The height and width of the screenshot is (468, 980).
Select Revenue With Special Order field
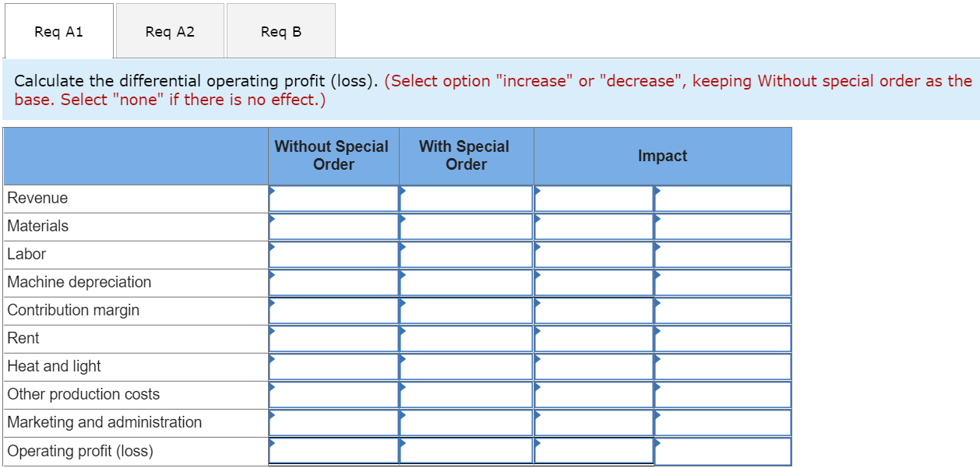click(467, 199)
